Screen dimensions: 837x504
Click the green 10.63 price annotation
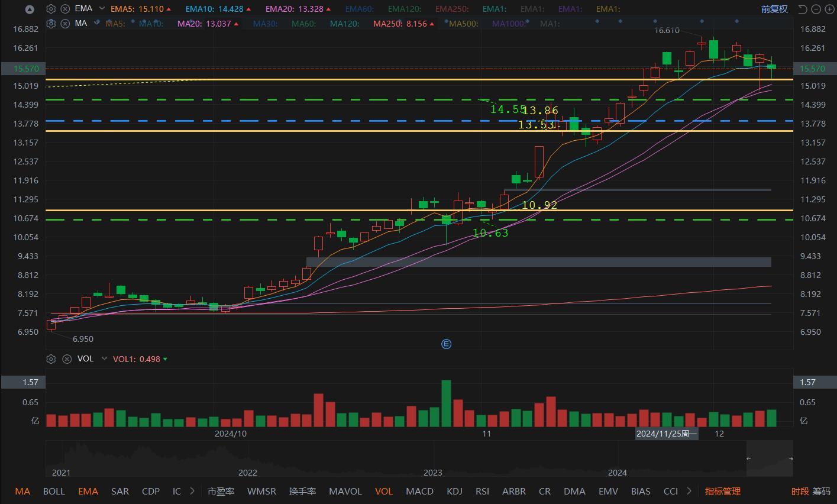[x=490, y=233]
